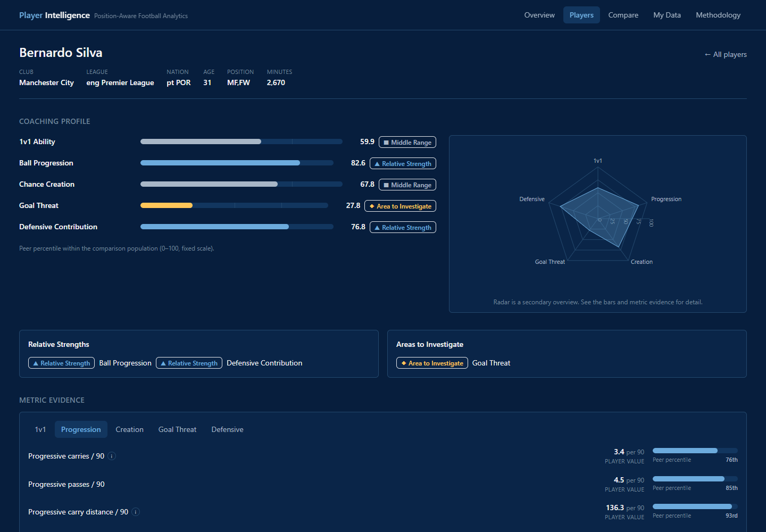
Task: Click the Goal Threat label on the radar
Action: (549, 262)
